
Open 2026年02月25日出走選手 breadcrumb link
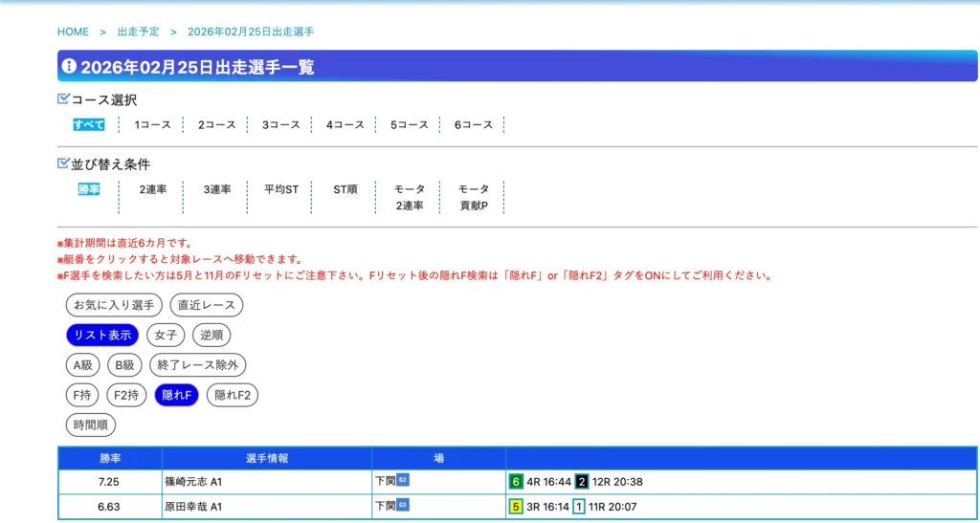point(251,32)
